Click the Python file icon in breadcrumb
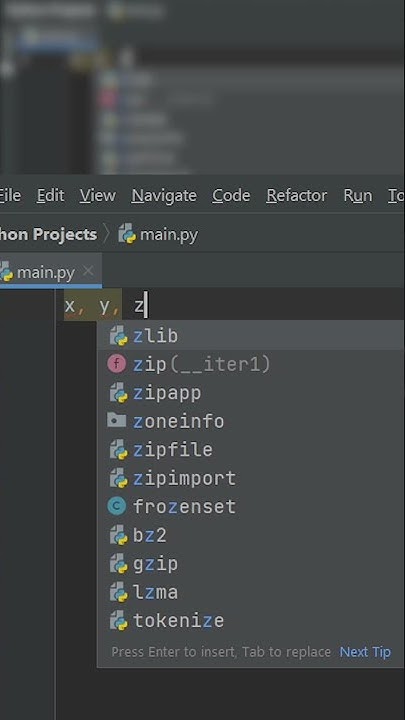The image size is (405, 720). 127,234
